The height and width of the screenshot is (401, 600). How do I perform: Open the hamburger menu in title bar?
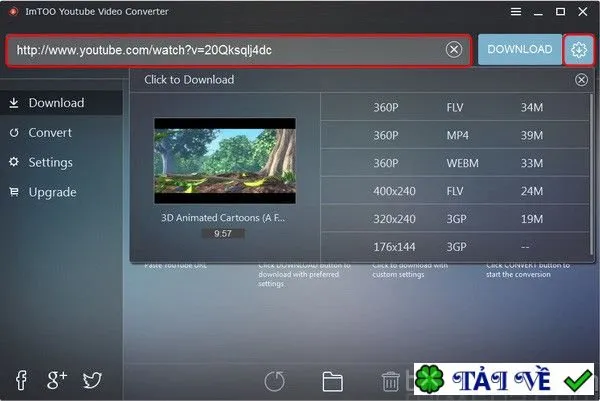click(x=515, y=12)
